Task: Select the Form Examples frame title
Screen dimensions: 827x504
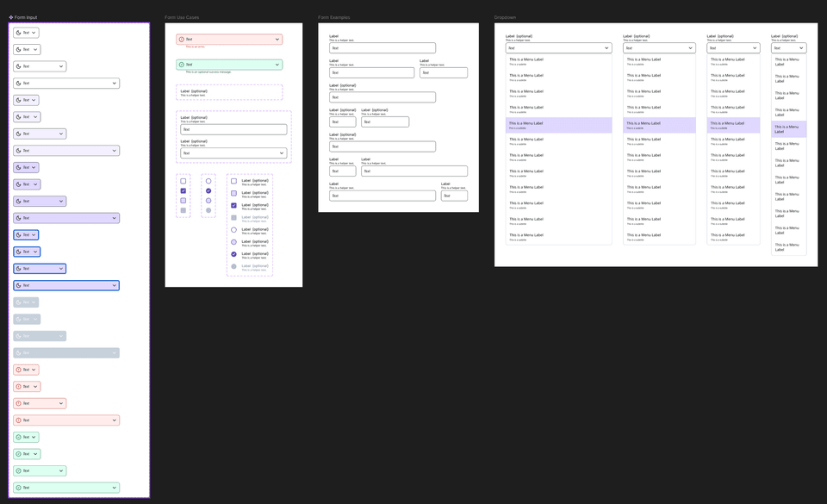Action: pos(334,17)
